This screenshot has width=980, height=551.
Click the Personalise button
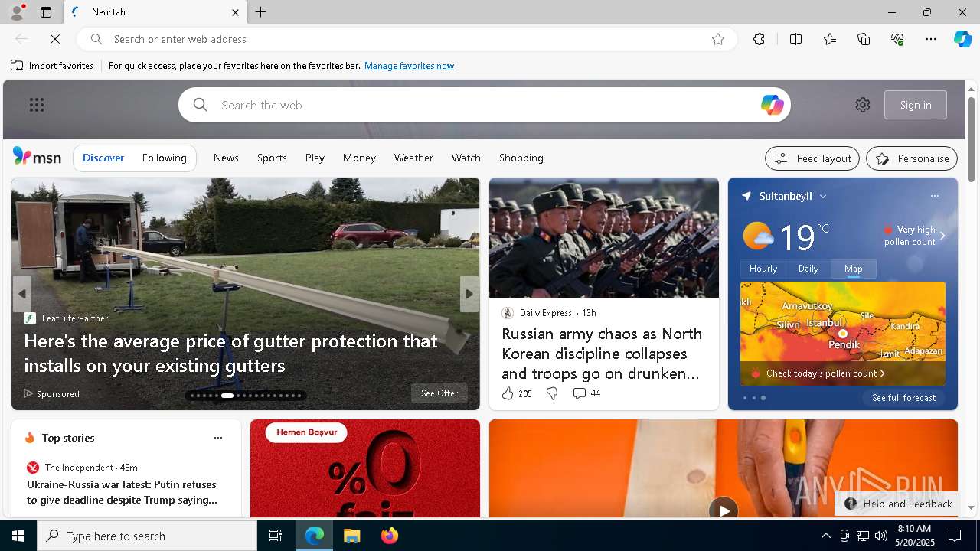[x=912, y=158]
